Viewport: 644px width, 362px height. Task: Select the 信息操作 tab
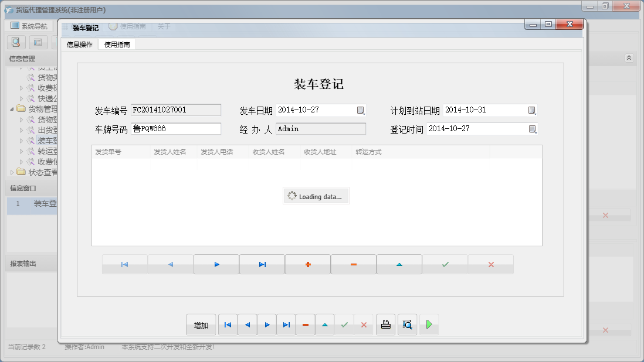79,45
